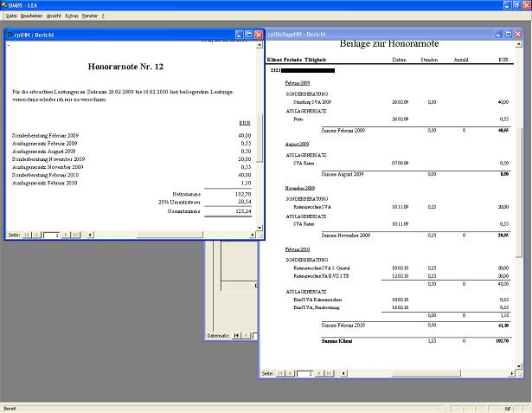This screenshot has width=532, height=413.
Task: Click scroll-up arrow in rptBeilageHN window
Action: point(519,44)
